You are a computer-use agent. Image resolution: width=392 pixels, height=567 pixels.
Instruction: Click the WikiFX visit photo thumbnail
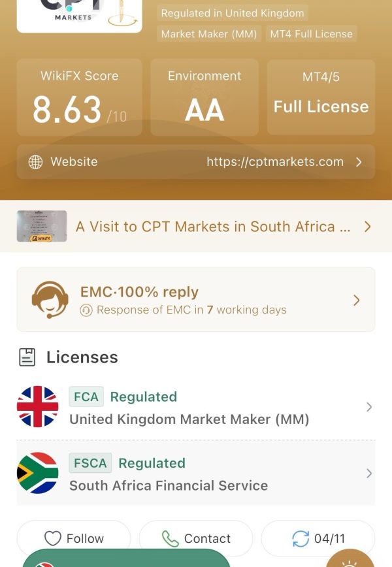(42, 226)
